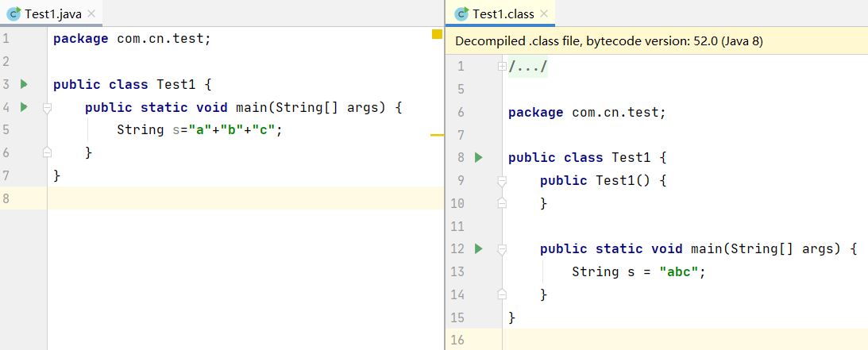868x350 pixels.
Task: Close the Test1.class tab
Action: click(544, 13)
